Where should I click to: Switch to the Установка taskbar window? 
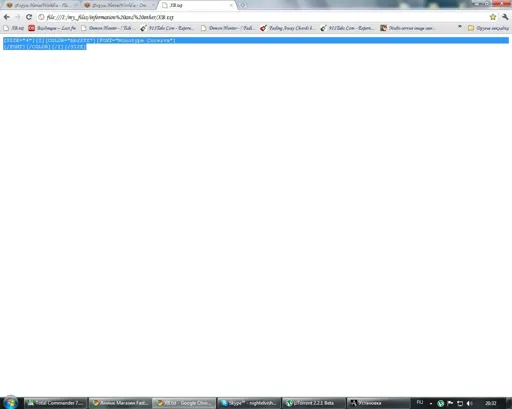(x=378, y=403)
